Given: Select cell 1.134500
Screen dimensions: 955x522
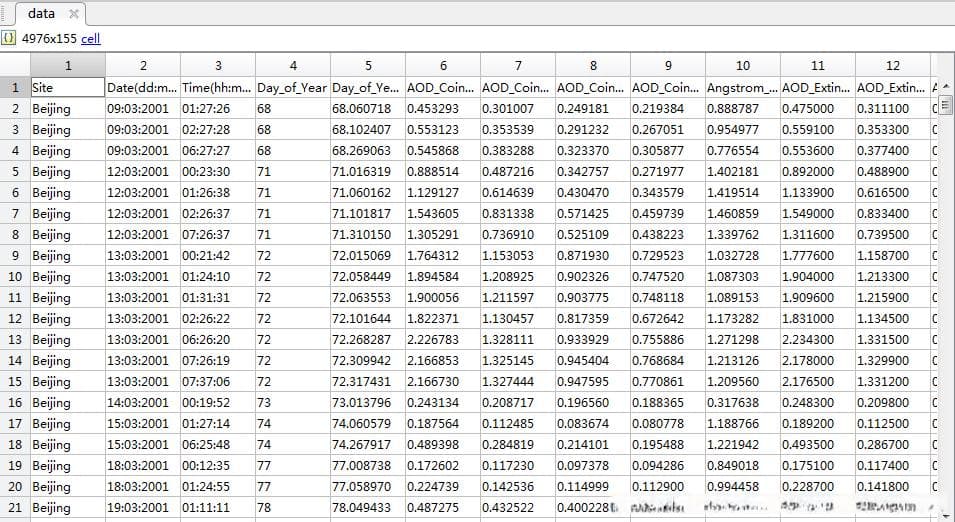Looking at the screenshot, I should [x=893, y=318].
